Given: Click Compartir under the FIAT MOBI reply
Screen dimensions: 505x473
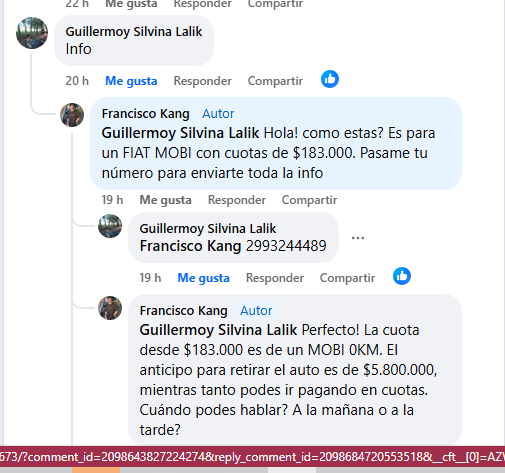Looking at the screenshot, I should tap(309, 200).
